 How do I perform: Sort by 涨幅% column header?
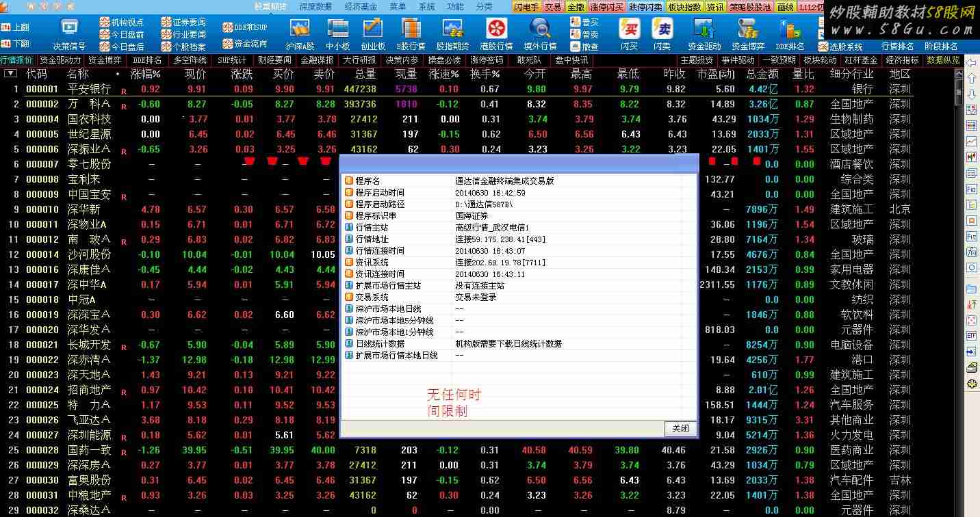(146, 74)
